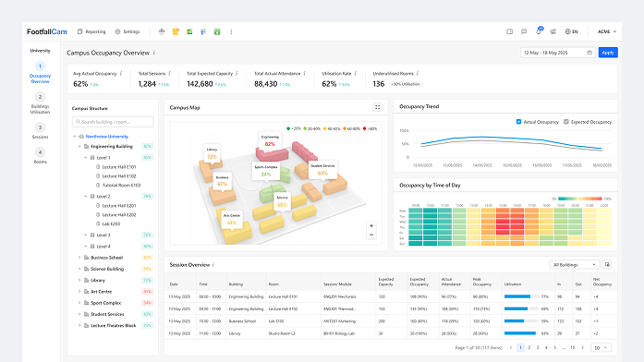
Task: Go to page 2 of session table
Action: click(x=529, y=347)
